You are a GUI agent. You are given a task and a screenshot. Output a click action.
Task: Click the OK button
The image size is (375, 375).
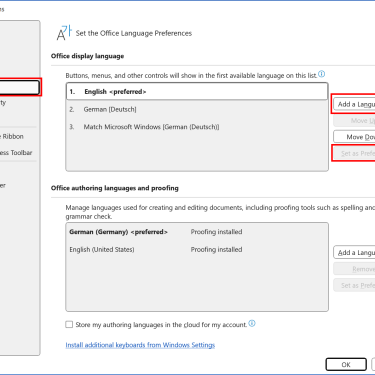click(346, 364)
